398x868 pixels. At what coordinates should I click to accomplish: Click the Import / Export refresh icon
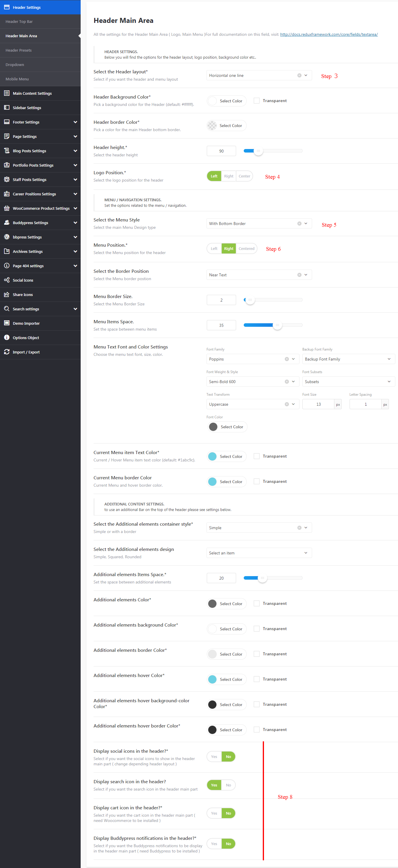[x=7, y=352]
